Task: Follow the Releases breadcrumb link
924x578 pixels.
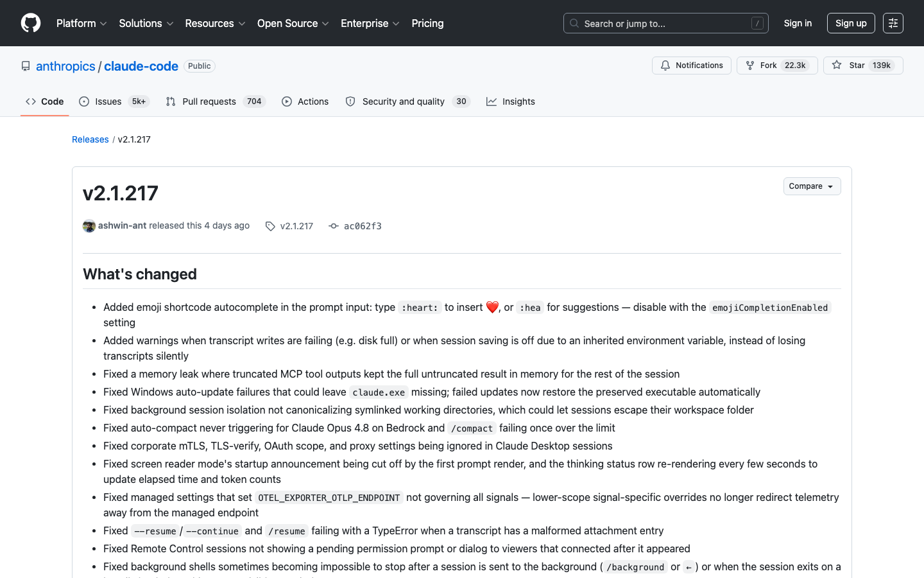Action: coord(90,139)
